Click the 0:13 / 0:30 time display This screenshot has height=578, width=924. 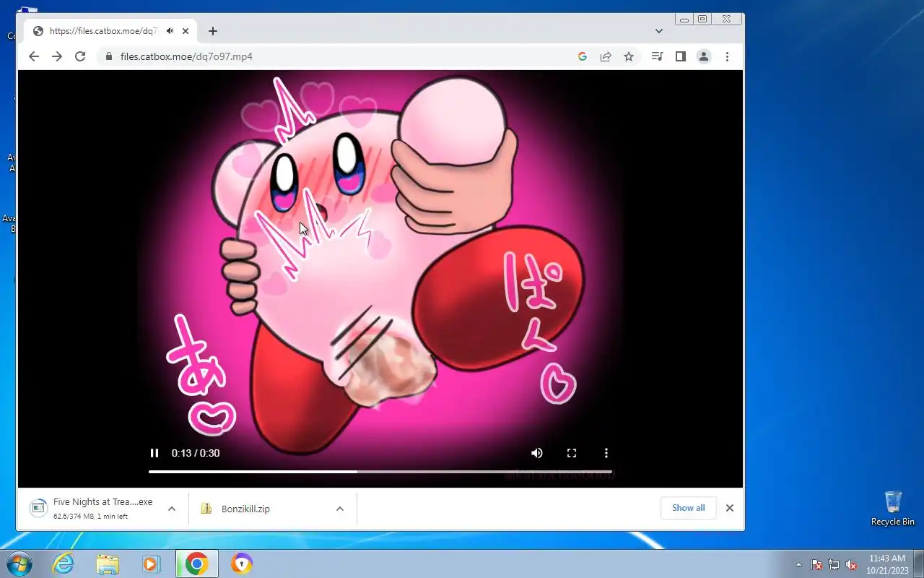(x=196, y=453)
